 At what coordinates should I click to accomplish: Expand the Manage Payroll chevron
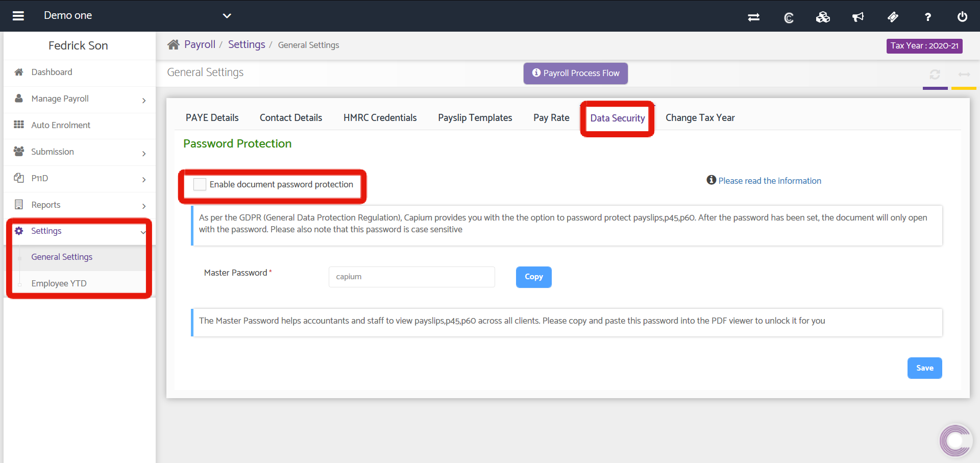click(x=144, y=101)
